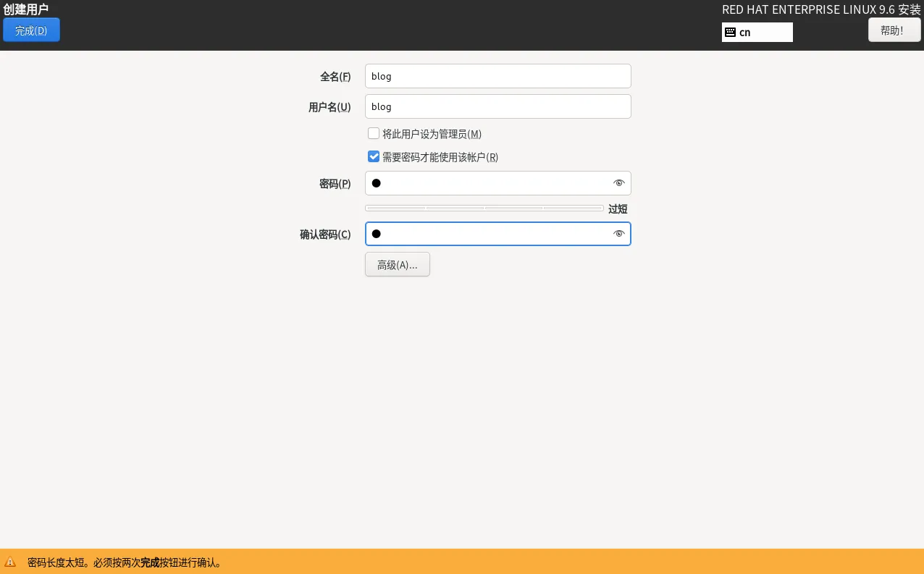
Task: Uncheck 需要密码才能使用该帐户 checkbox
Action: (374, 156)
